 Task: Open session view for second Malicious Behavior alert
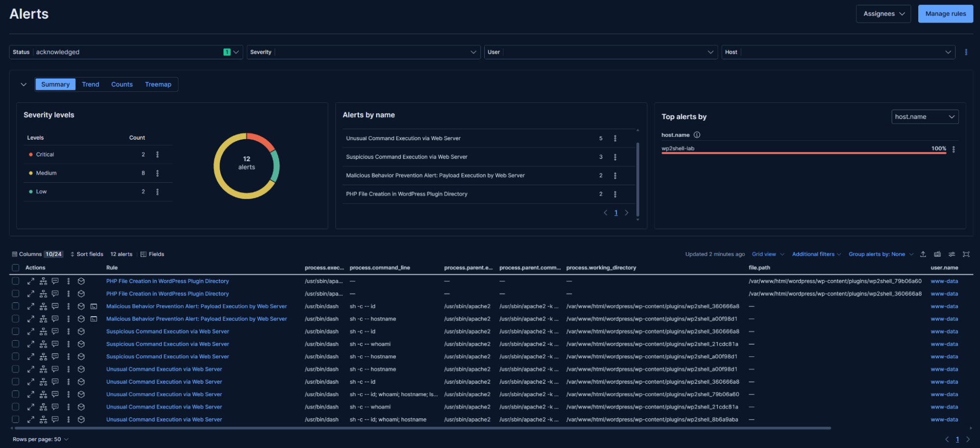pyautogui.click(x=94, y=319)
